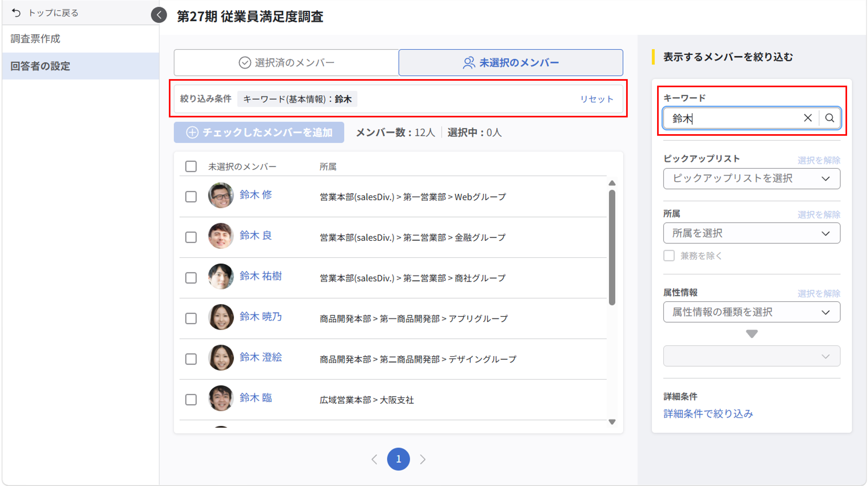Screen dimensions: 868x486
Task: Click the メンバー数：12人 count text
Action: click(396, 132)
